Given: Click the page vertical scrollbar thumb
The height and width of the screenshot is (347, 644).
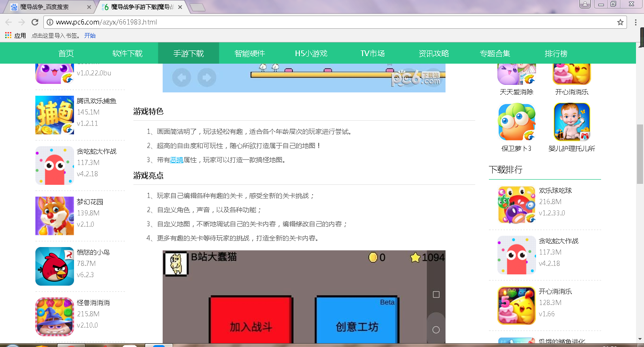Looking at the screenshot, I should coord(640,154).
